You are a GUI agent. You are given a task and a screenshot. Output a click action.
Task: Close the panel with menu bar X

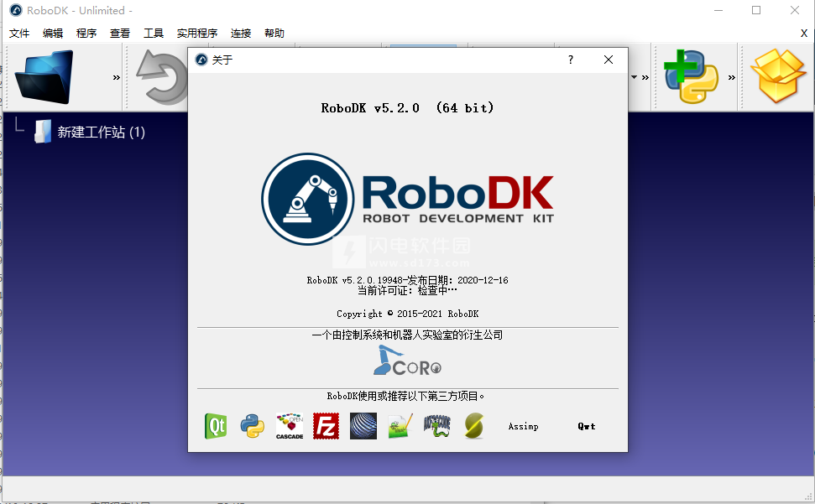[803, 34]
